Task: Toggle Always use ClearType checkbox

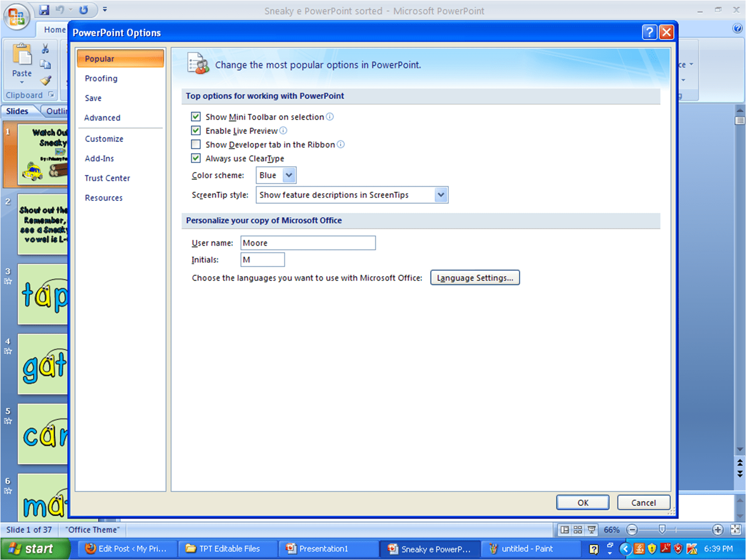Action: (196, 158)
